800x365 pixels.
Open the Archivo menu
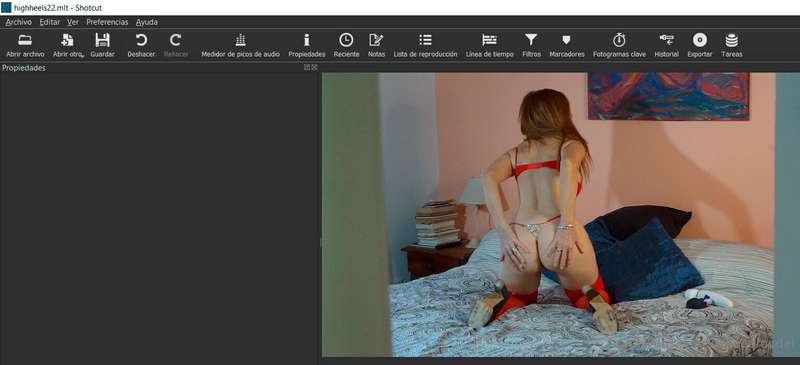(19, 22)
